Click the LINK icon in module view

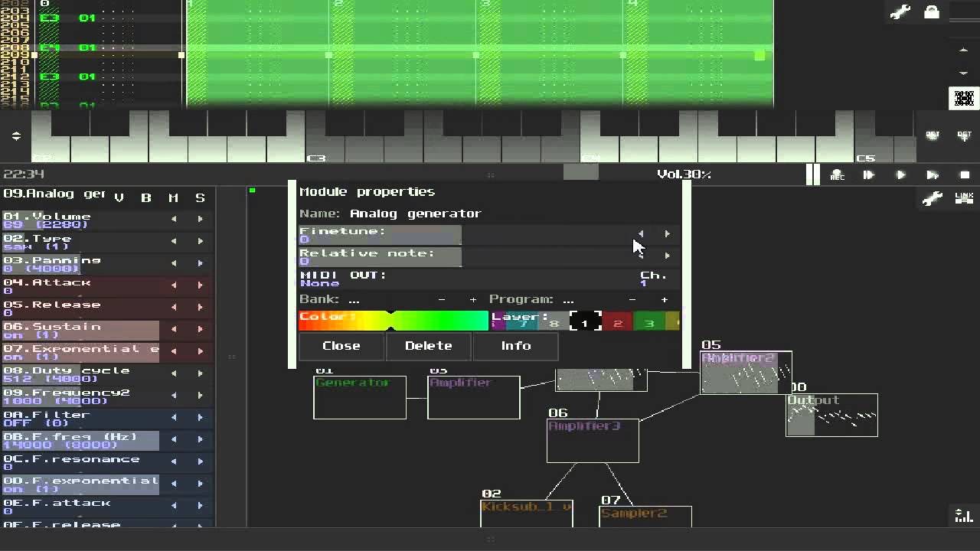tap(964, 199)
